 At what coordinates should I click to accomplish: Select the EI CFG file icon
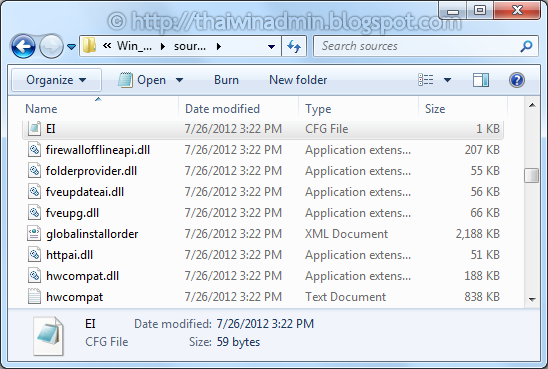click(34, 129)
